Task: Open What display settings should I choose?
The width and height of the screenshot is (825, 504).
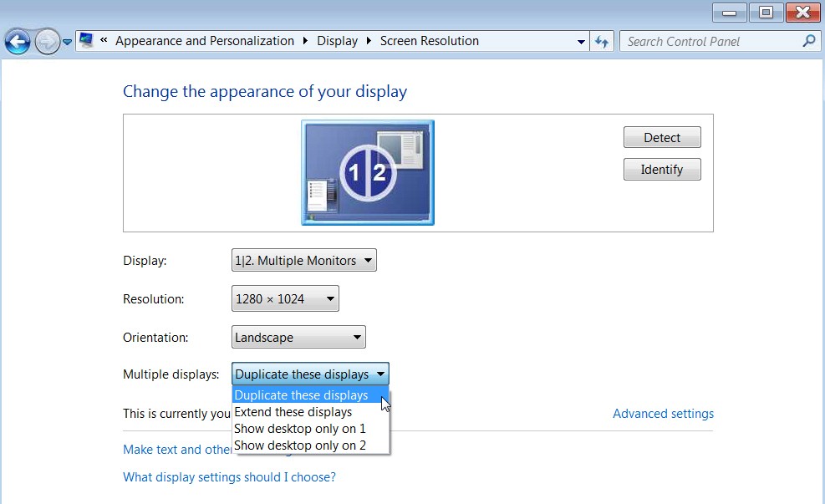Action: tap(229, 477)
